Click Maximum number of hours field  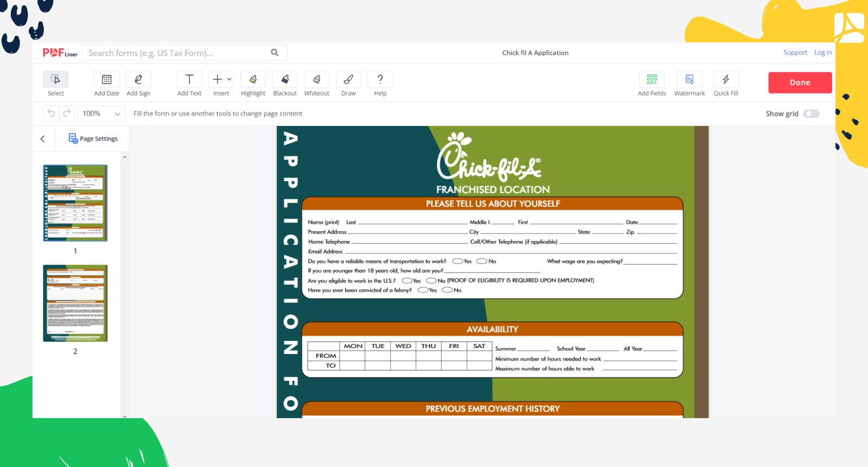point(640,369)
